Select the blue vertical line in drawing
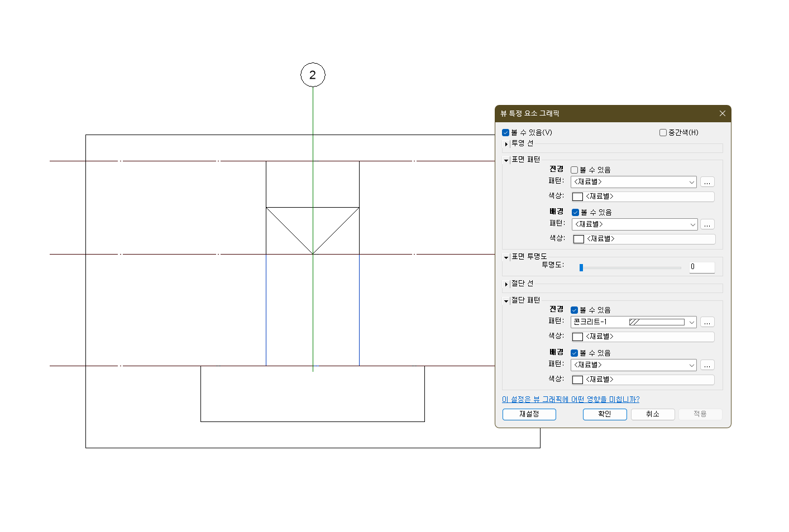This screenshot has width=789, height=532. 266,310
